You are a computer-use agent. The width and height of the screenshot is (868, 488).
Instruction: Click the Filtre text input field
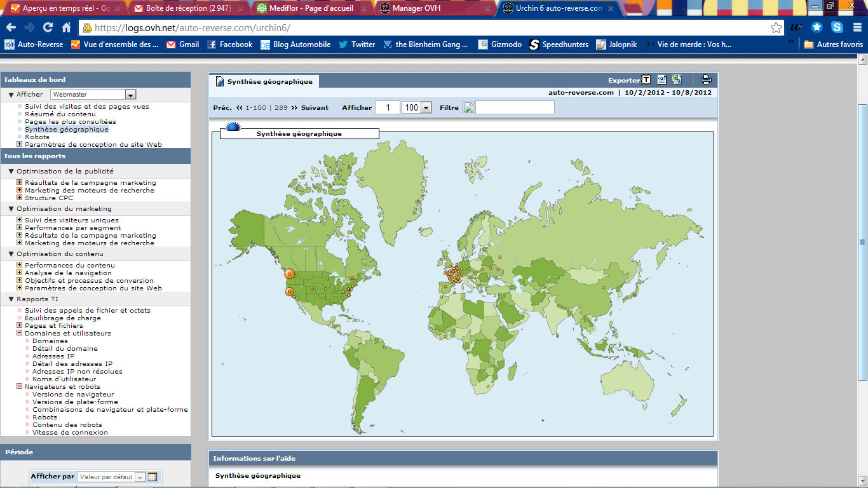(515, 107)
